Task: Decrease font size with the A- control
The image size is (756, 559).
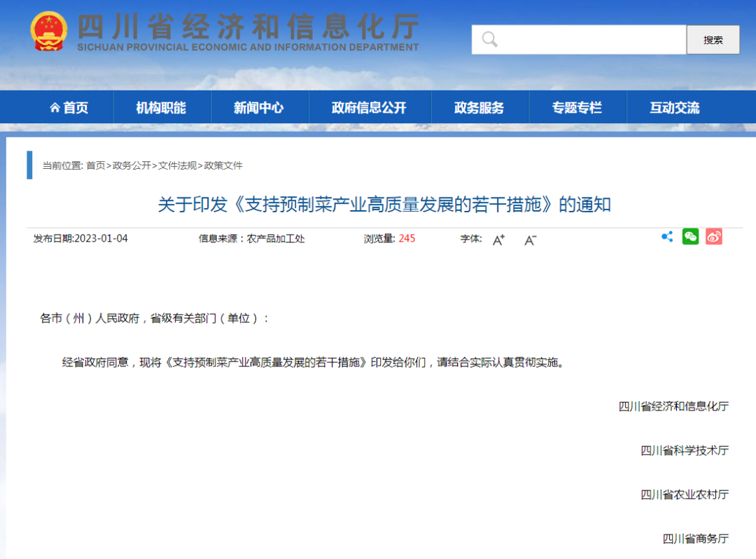Action: click(529, 240)
